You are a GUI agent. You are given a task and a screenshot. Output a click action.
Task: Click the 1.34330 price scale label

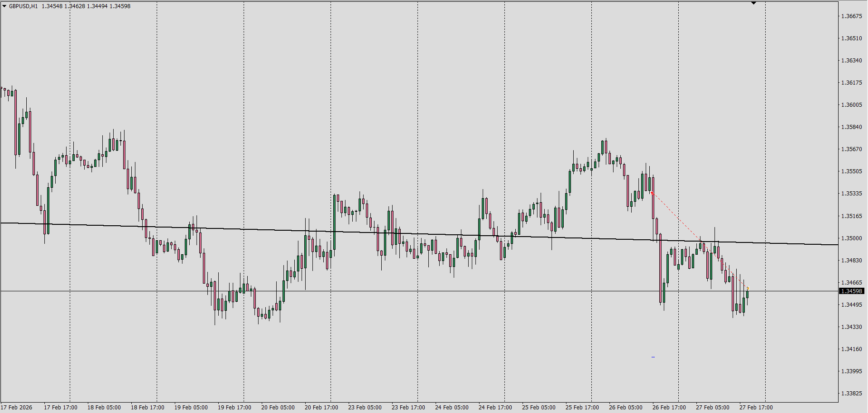click(852, 327)
